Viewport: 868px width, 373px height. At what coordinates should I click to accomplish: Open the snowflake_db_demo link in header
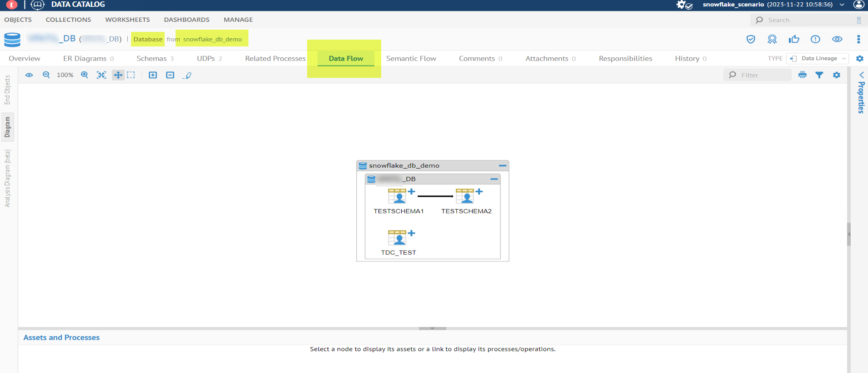click(212, 39)
